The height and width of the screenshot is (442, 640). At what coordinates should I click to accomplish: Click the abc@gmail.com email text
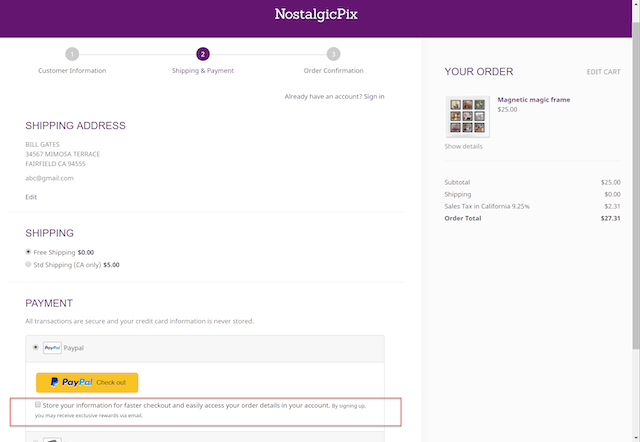(49, 178)
